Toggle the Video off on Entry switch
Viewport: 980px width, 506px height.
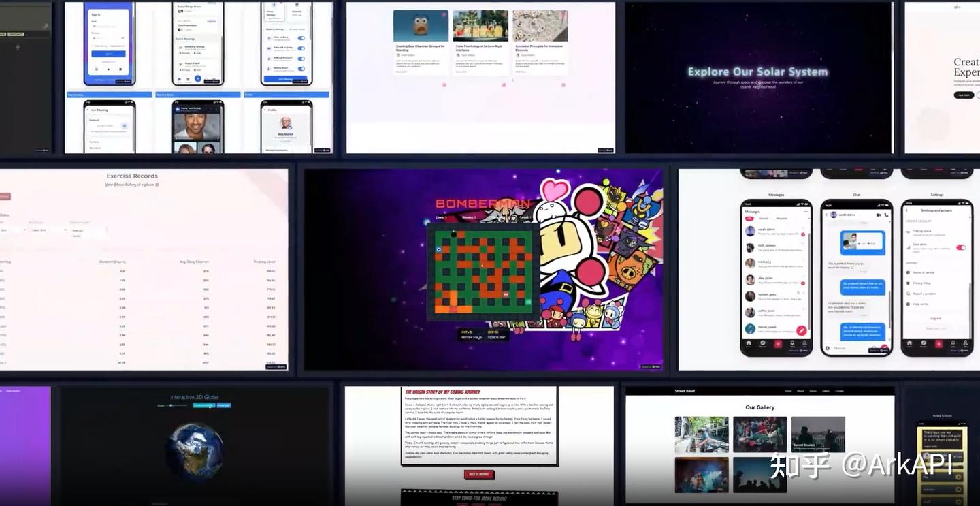click(x=301, y=48)
